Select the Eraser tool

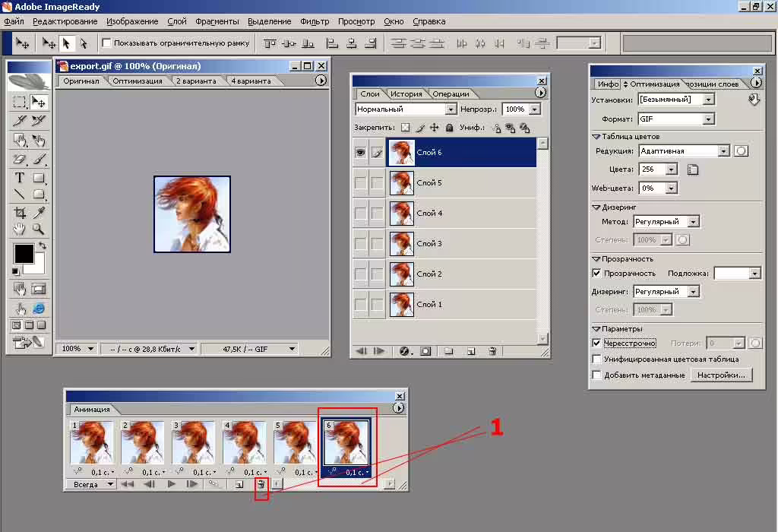click(19, 160)
